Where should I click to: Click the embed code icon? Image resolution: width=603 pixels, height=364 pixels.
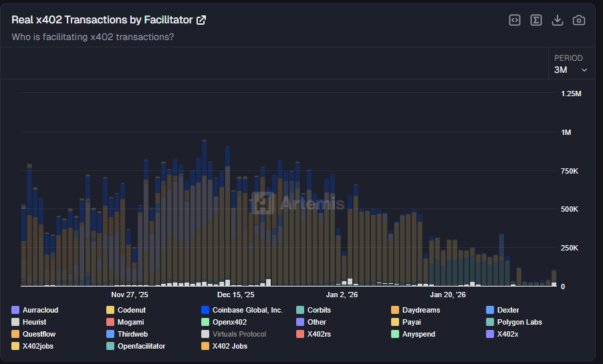pyautogui.click(x=515, y=20)
